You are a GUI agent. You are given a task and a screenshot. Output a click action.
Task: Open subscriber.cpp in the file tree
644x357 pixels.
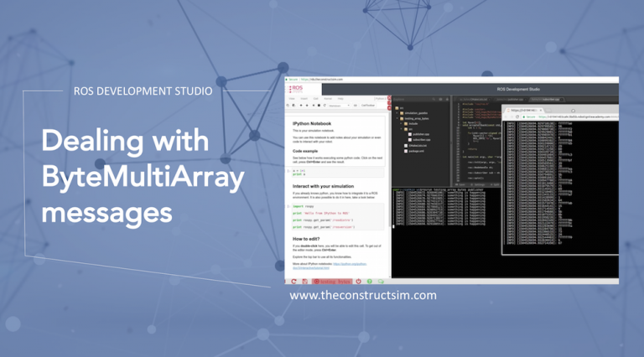click(422, 140)
